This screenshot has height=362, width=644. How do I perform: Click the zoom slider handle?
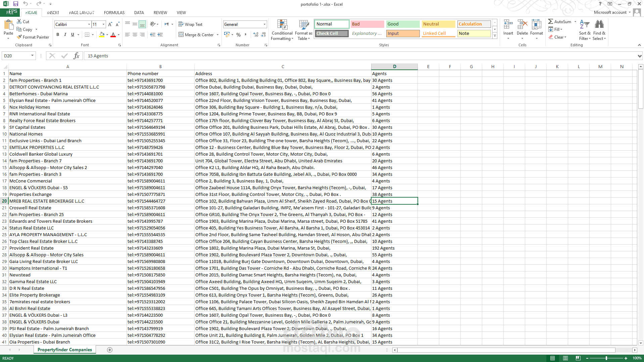click(606, 358)
